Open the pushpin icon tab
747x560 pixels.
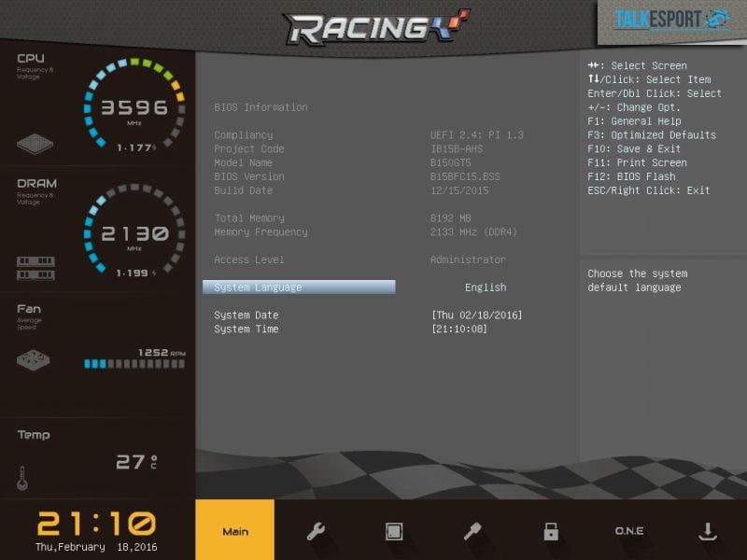tap(472, 531)
